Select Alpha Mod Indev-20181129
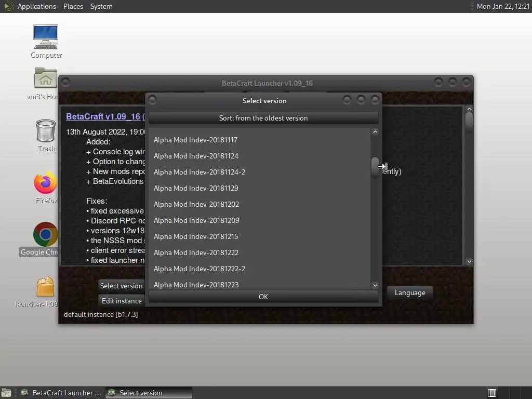 tap(260, 188)
